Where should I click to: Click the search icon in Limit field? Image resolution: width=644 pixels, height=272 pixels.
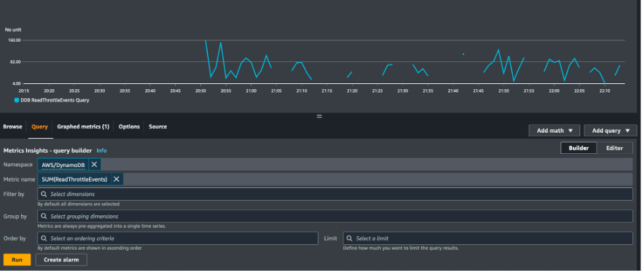tap(349, 239)
